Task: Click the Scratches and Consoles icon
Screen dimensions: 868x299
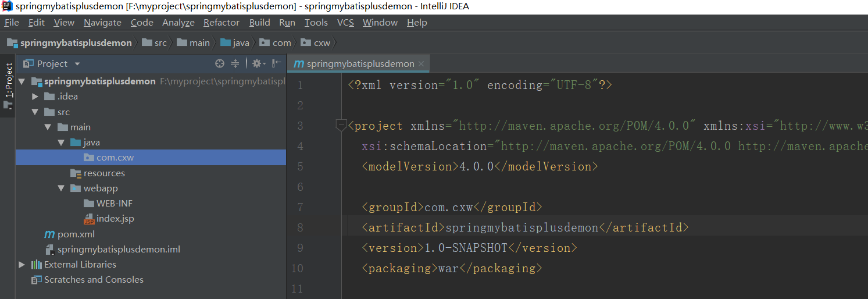Action: point(36,280)
